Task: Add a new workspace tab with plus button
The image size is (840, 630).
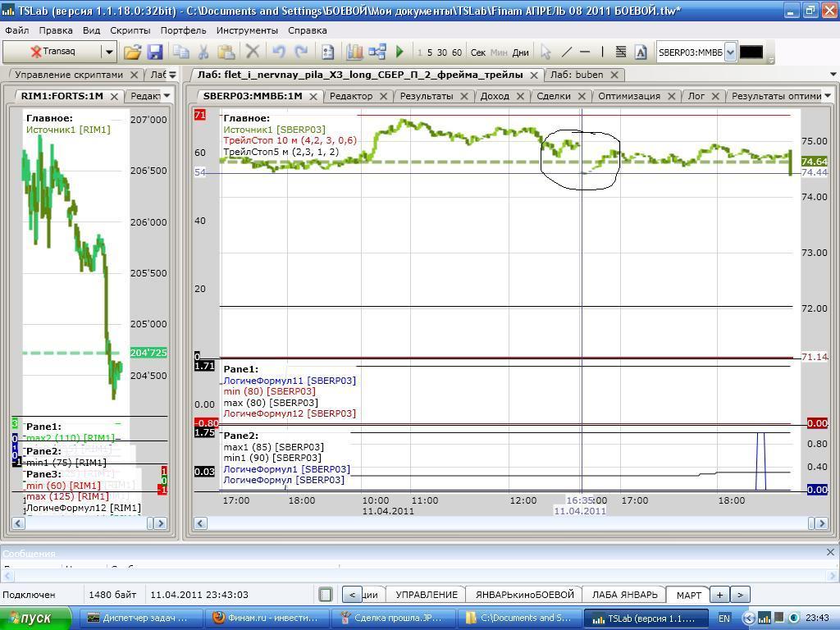Action: (719, 595)
